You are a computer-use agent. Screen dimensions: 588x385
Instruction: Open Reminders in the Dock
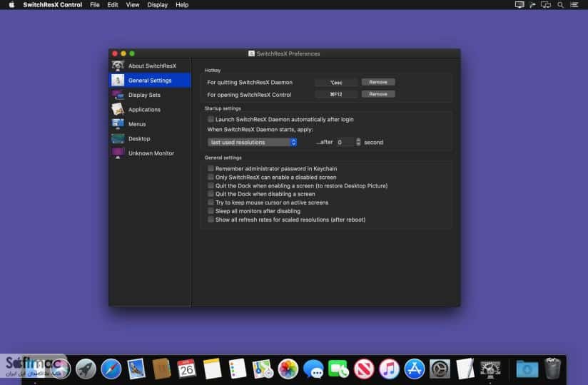[x=238, y=369]
